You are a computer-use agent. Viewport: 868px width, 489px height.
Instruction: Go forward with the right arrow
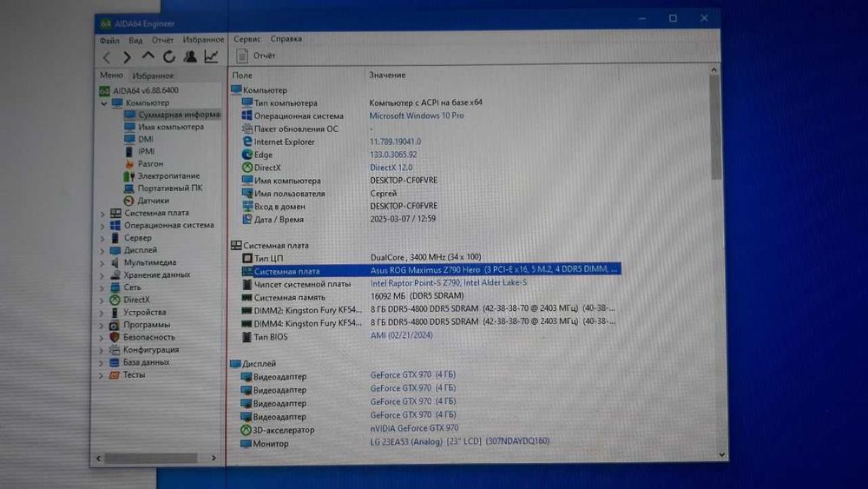tap(128, 57)
